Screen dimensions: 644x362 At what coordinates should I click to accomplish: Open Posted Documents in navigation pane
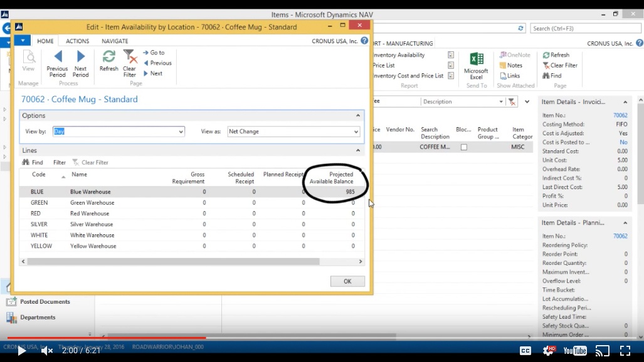pyautogui.click(x=38, y=302)
